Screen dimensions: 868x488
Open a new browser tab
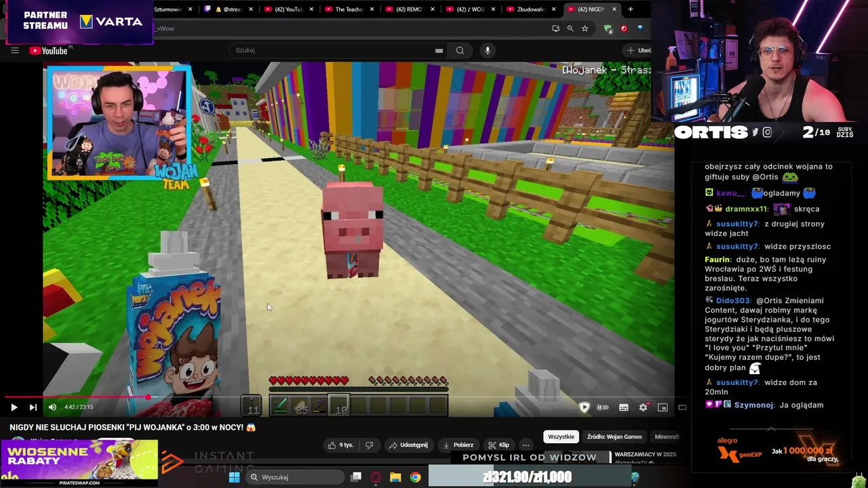point(630,9)
